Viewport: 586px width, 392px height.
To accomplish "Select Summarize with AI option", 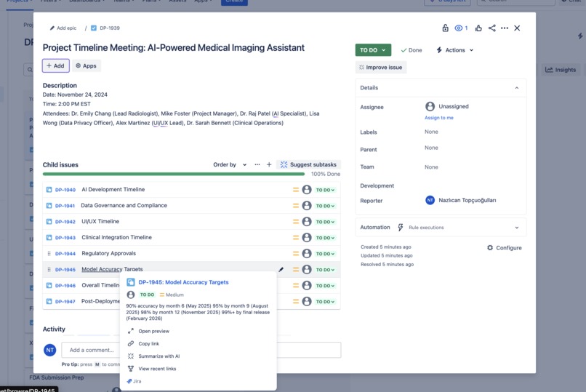I will pos(158,356).
